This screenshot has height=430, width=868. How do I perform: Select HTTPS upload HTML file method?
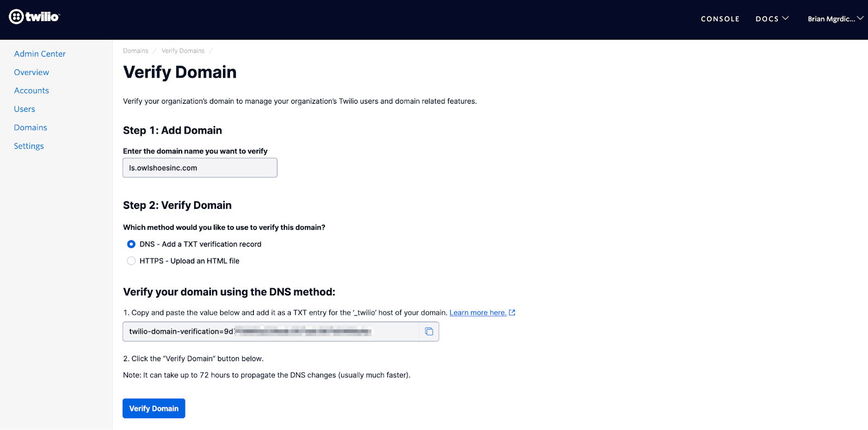coord(131,261)
